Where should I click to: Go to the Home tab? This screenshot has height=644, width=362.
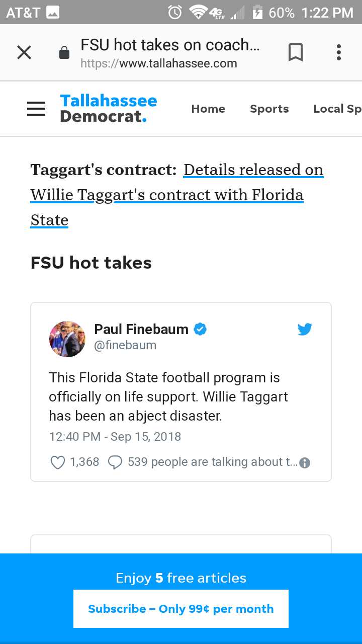(x=208, y=109)
